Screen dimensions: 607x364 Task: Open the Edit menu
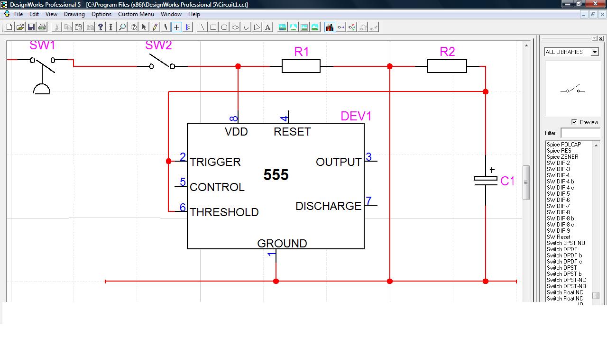click(x=34, y=14)
